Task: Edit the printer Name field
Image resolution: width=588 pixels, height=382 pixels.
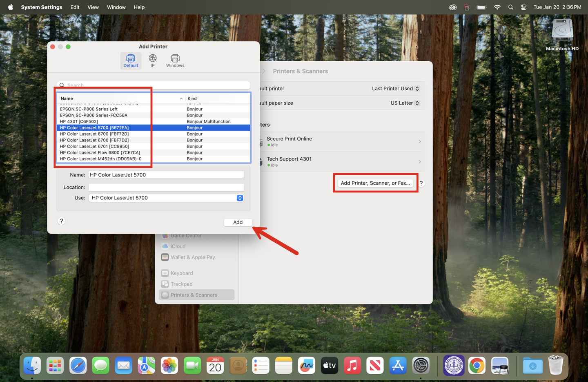Action: [166, 175]
